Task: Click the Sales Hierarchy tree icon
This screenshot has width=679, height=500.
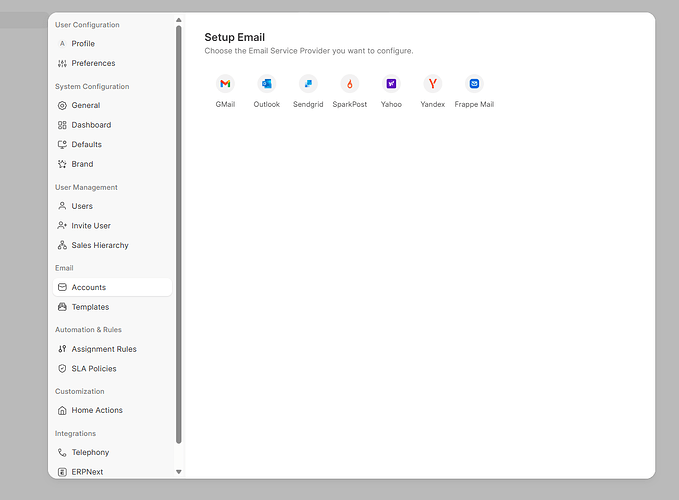Action: (62, 245)
